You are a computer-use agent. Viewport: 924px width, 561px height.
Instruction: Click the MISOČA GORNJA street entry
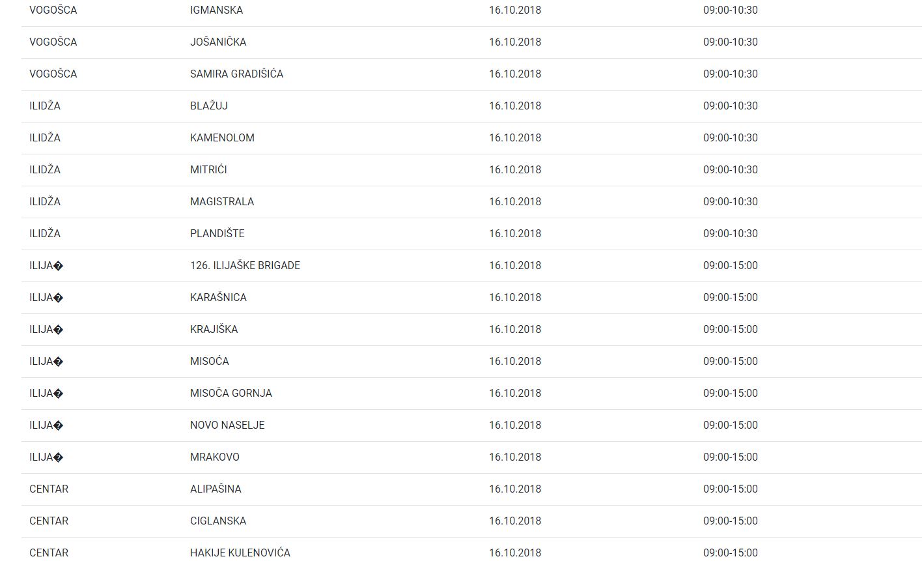coord(231,394)
